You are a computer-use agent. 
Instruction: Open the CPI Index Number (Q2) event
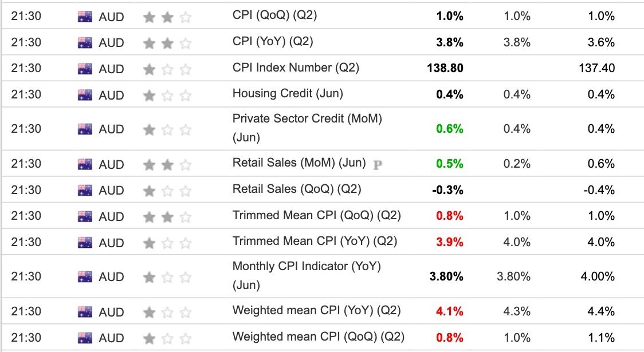(x=296, y=68)
